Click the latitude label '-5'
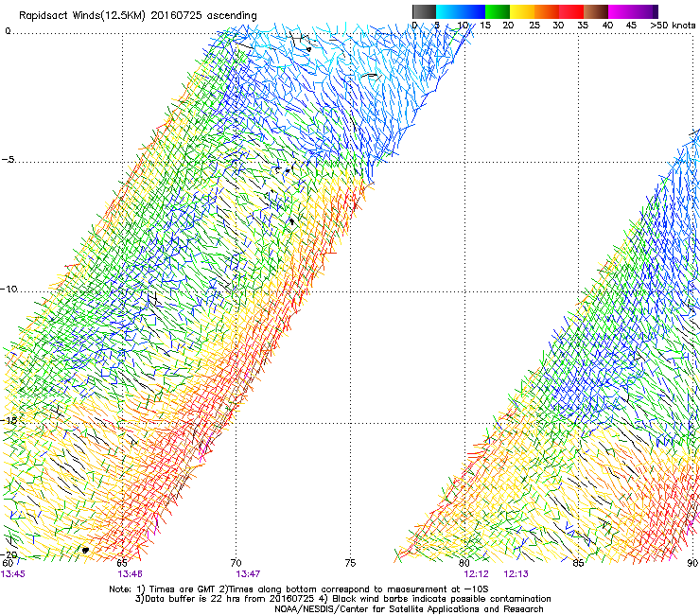700x615 pixels. (9, 160)
